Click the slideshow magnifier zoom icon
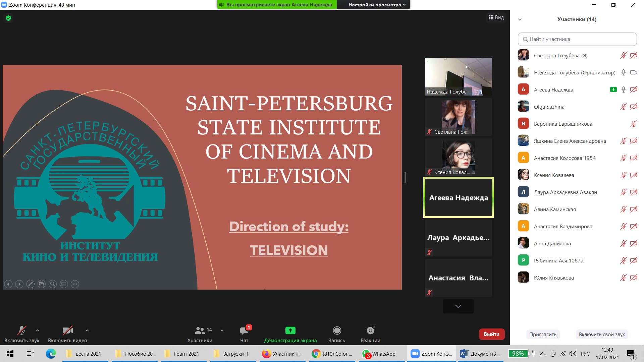 click(x=53, y=284)
